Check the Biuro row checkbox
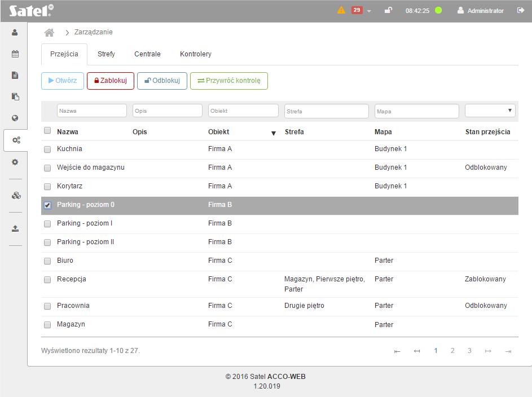Image resolution: width=532 pixels, height=397 pixels. (47, 261)
